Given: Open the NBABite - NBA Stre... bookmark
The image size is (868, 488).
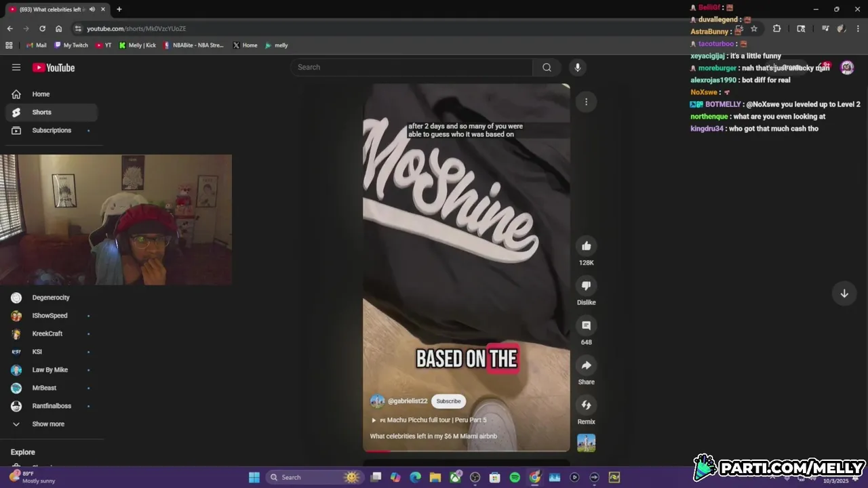Looking at the screenshot, I should pyautogui.click(x=194, y=45).
